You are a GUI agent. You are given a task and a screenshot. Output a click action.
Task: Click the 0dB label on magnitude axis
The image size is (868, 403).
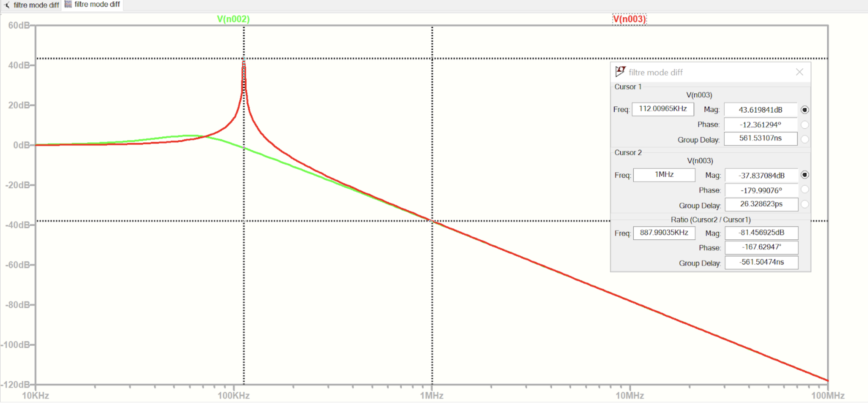(21, 145)
